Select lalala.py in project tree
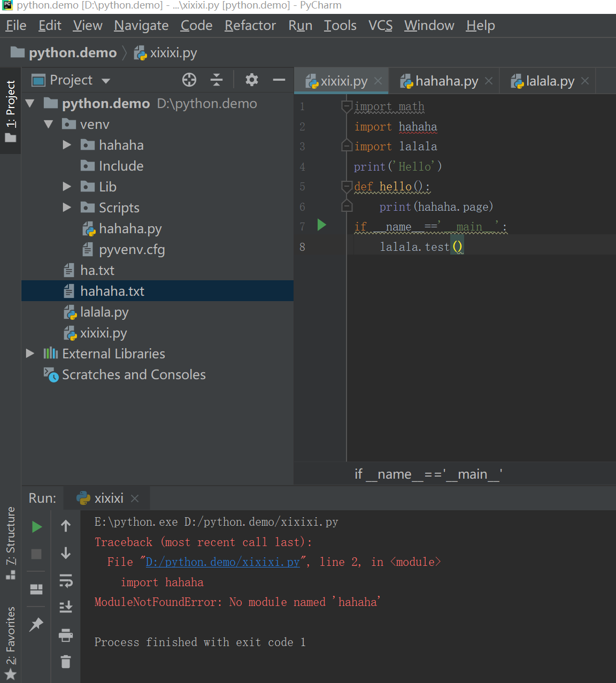Screen dimensions: 616x683 (104, 312)
